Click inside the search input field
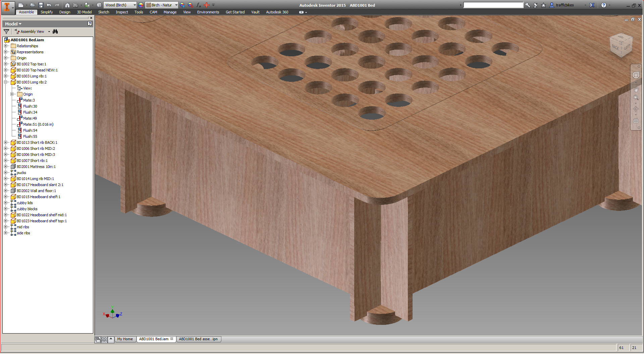This screenshot has height=354, width=644. [x=493, y=5]
